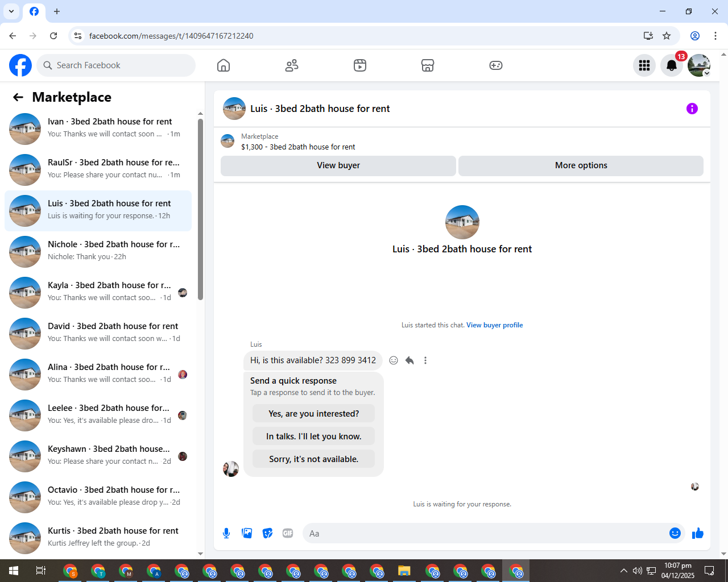The width and height of the screenshot is (728, 582).
Task: Open Friends icon in top nav
Action: 292,65
